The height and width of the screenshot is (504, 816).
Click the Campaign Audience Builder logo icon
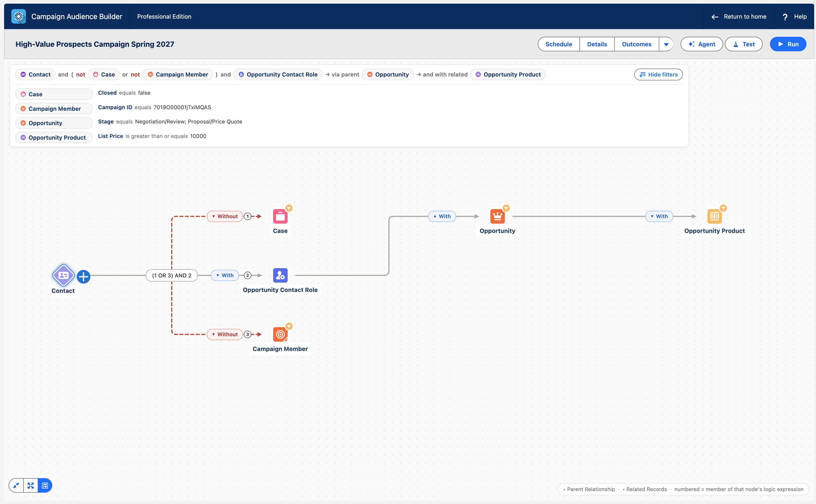click(x=19, y=16)
